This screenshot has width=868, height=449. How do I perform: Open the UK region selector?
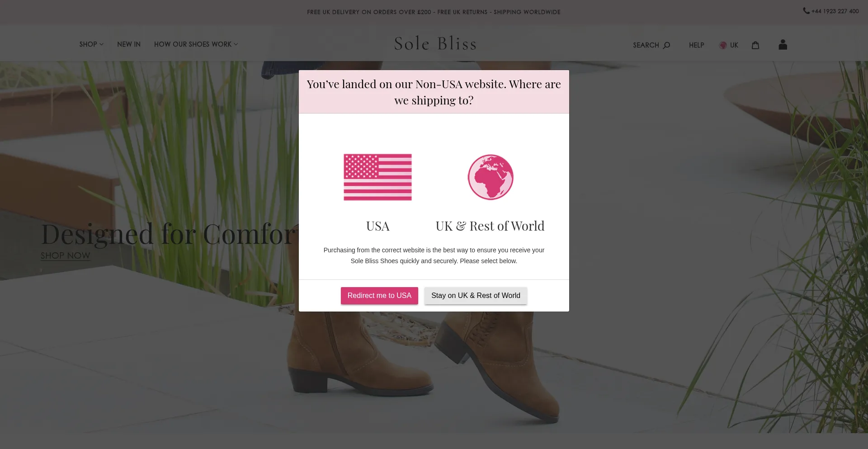point(729,45)
